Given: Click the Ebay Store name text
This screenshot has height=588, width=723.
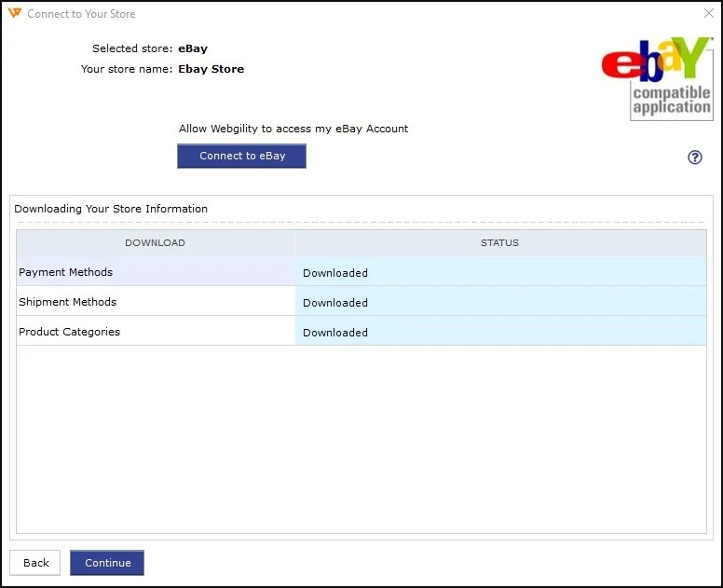Looking at the screenshot, I should [211, 69].
